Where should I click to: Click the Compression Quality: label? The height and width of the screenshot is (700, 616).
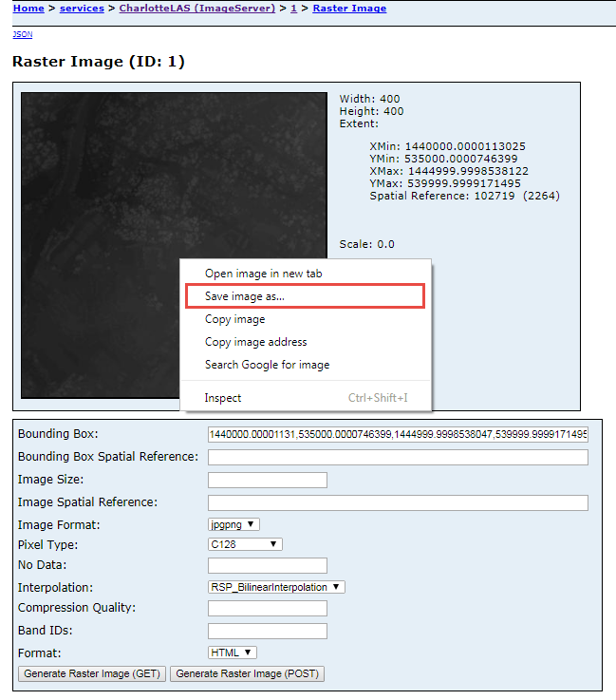(x=77, y=608)
